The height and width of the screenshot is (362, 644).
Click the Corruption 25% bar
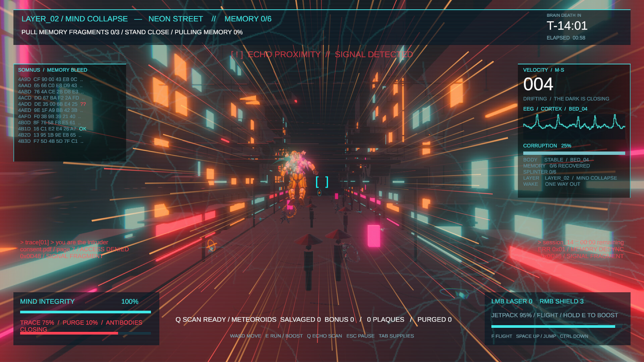click(x=574, y=153)
